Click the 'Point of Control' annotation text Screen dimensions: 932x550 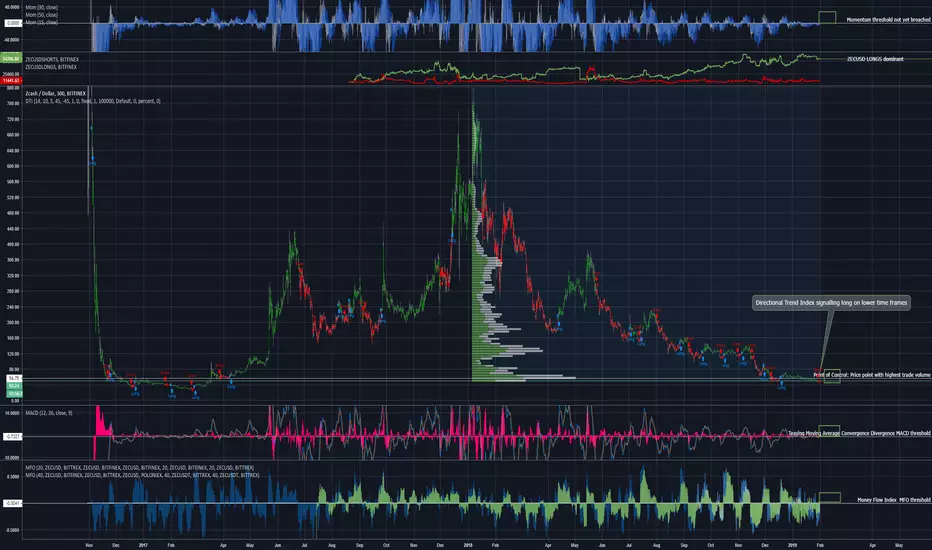(x=871, y=375)
